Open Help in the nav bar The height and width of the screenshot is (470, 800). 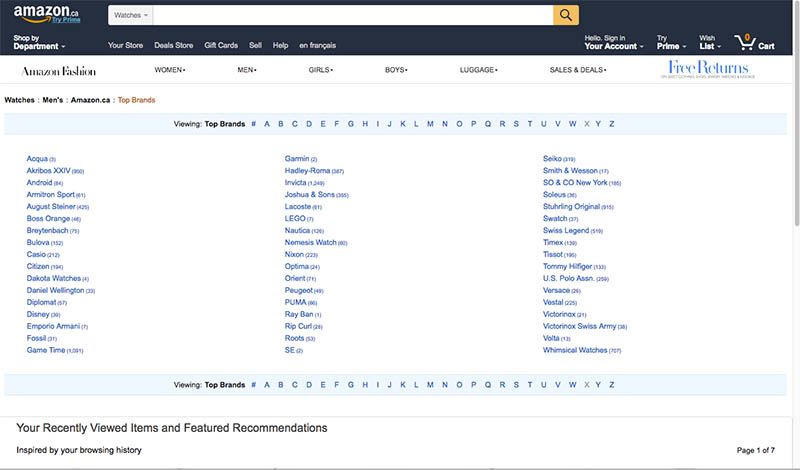pos(280,45)
